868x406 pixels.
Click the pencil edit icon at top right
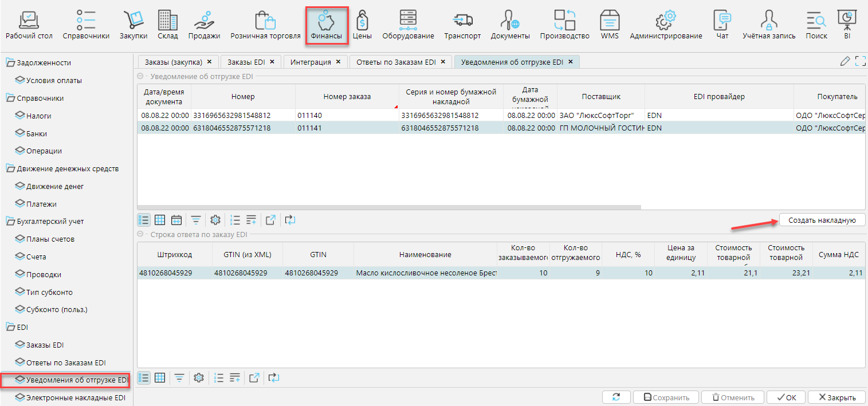coord(845,61)
